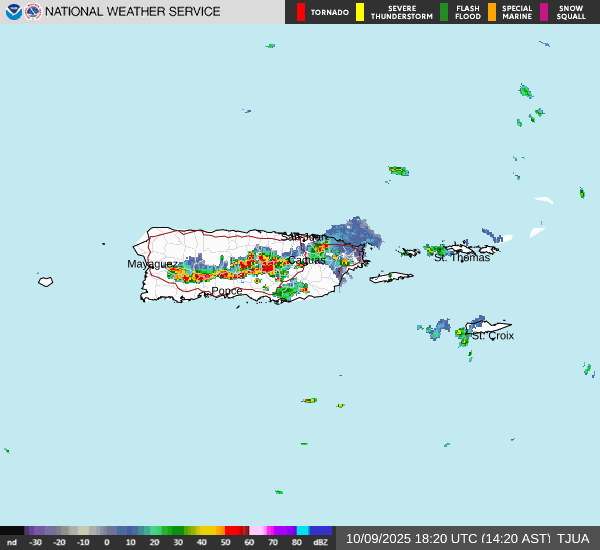Select the St. Croix island label
This screenshot has height=550, width=600.
tap(493, 336)
